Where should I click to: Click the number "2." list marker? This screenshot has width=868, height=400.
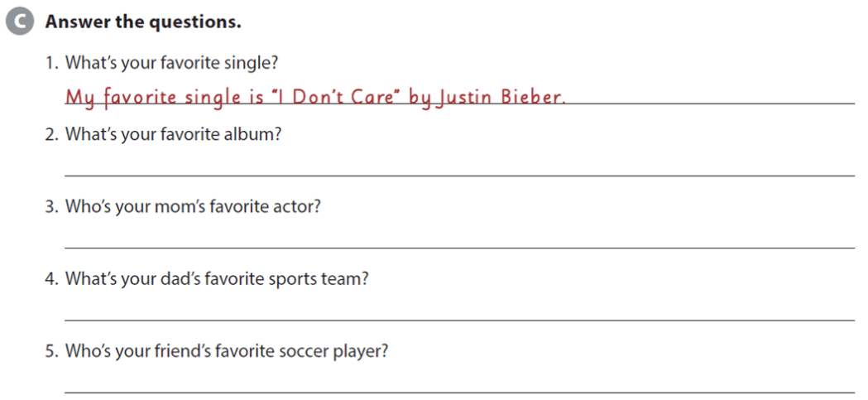pyautogui.click(x=51, y=134)
